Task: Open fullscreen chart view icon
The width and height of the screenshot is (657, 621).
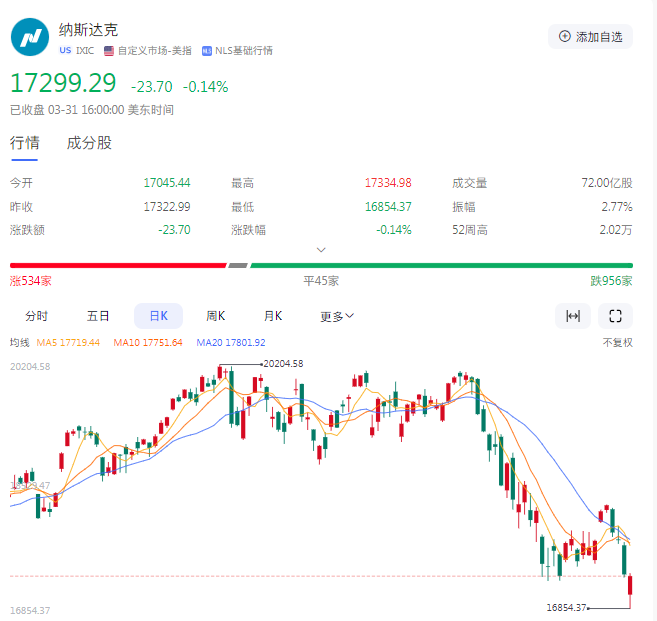Action: (x=615, y=316)
